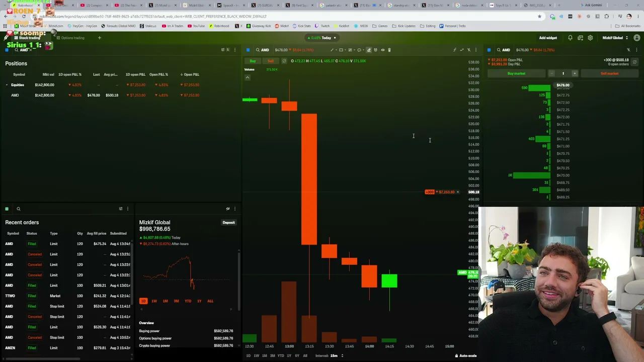Click the Sell market button
Viewport: 644px width, 362px height.
pyautogui.click(x=609, y=73)
